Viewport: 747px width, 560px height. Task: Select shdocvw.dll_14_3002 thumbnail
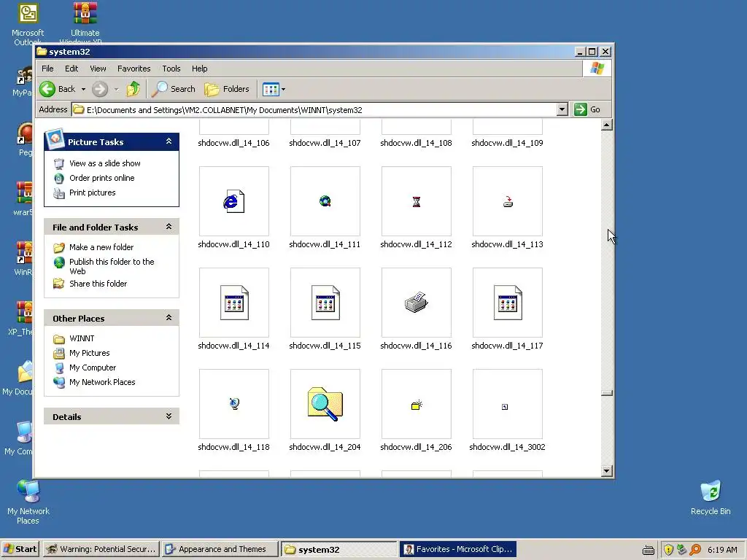508,404
